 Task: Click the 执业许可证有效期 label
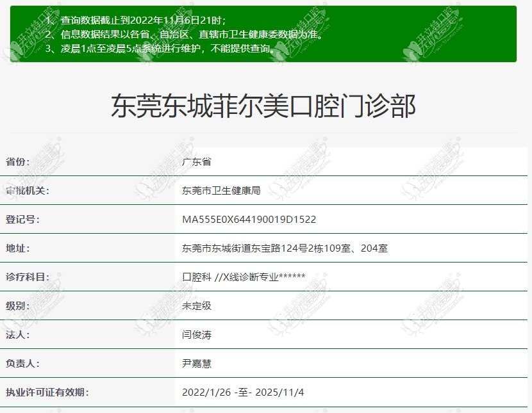(47, 393)
